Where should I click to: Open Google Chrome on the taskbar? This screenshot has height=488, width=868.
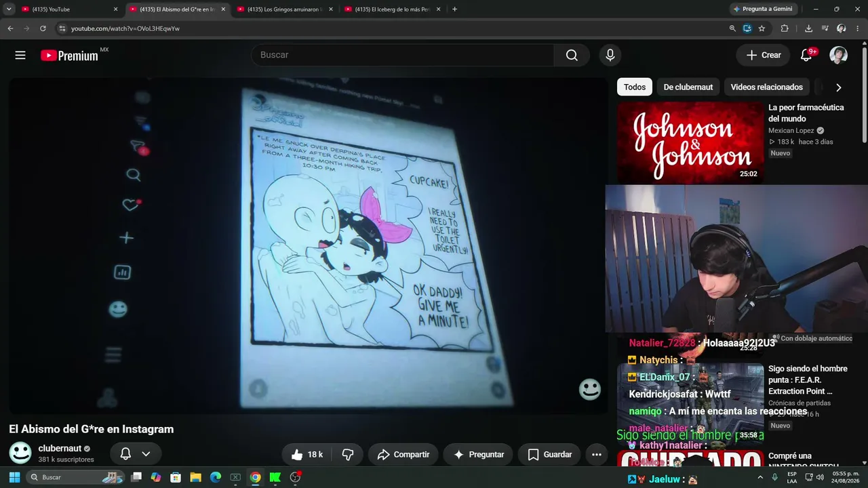[x=255, y=477]
